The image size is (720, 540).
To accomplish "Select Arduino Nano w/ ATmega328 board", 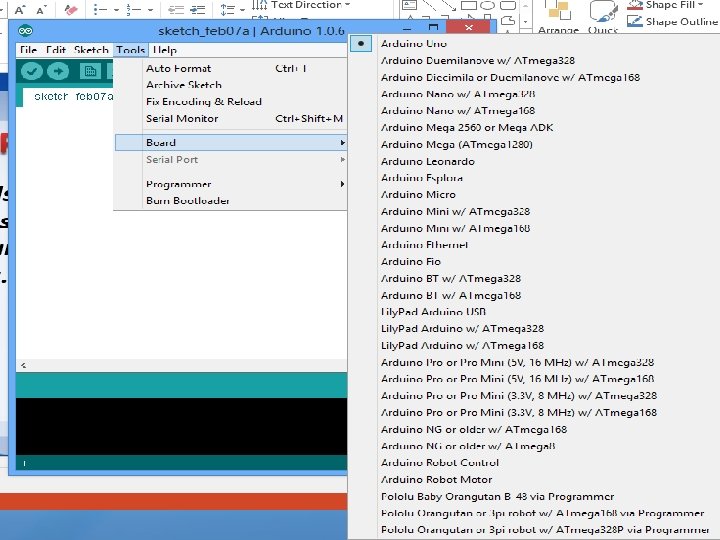I will (x=458, y=94).
